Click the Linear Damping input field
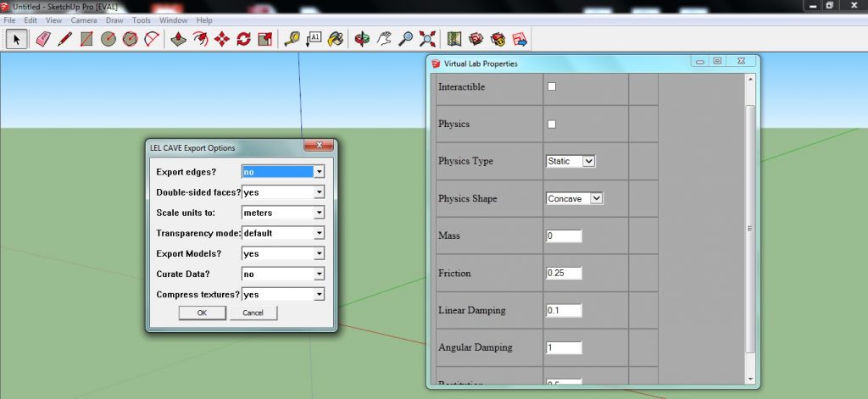The width and height of the screenshot is (868, 399). [564, 310]
